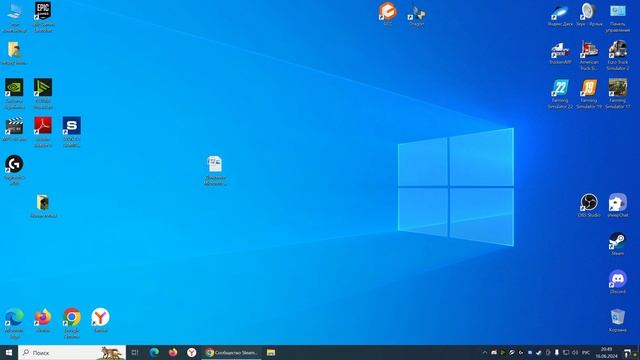Open Task View on the taskbar
Image resolution: width=640 pixels, height=360 pixels.
[135, 352]
